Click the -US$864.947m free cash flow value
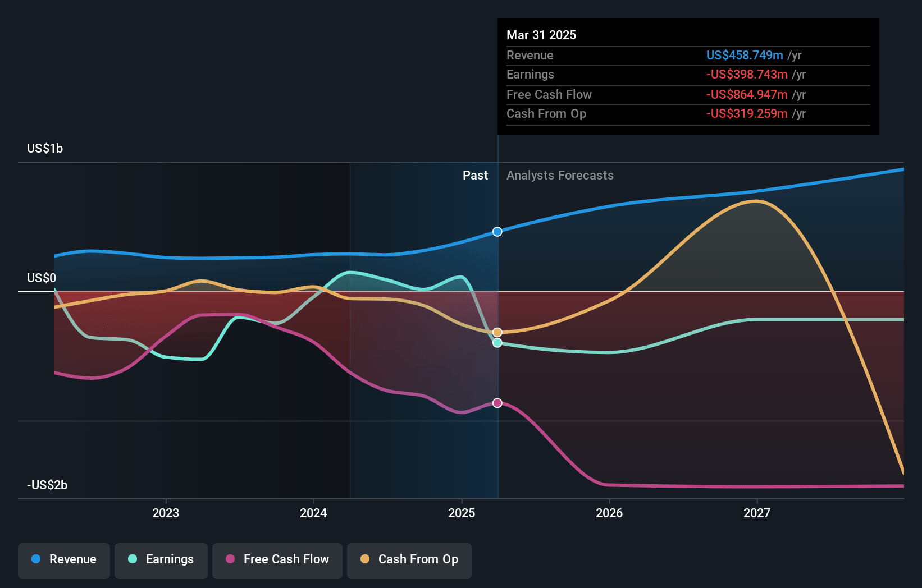 coord(747,95)
